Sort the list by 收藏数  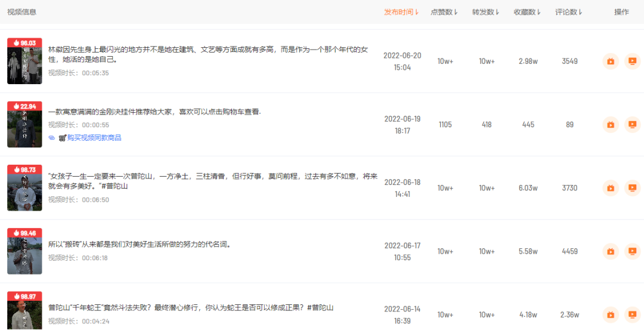pos(527,12)
